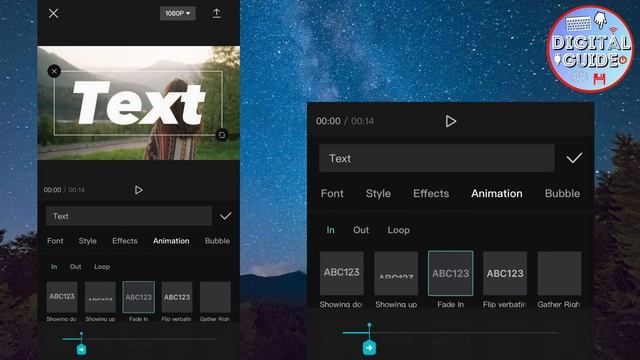This screenshot has width=640, height=360.
Task: Confirm text with checkmark in phone panel
Action: coord(225,216)
